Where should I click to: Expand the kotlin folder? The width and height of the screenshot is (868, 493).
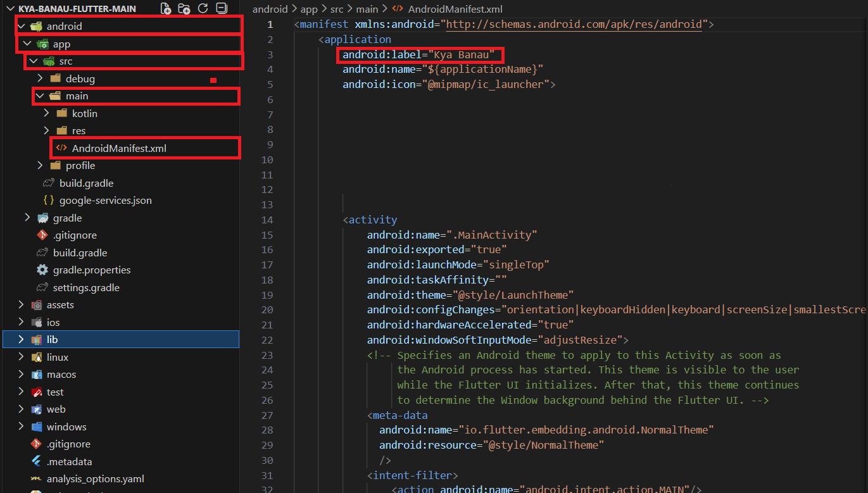click(x=84, y=114)
